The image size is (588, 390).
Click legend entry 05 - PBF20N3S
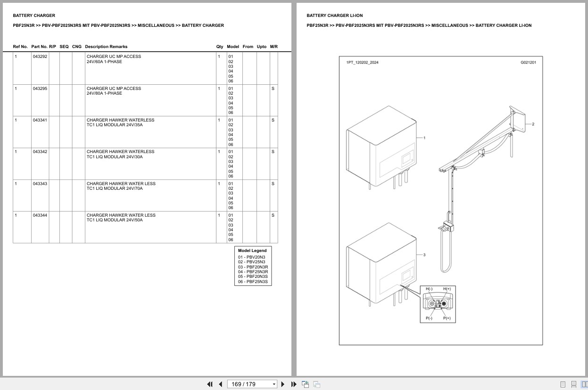(x=253, y=276)
